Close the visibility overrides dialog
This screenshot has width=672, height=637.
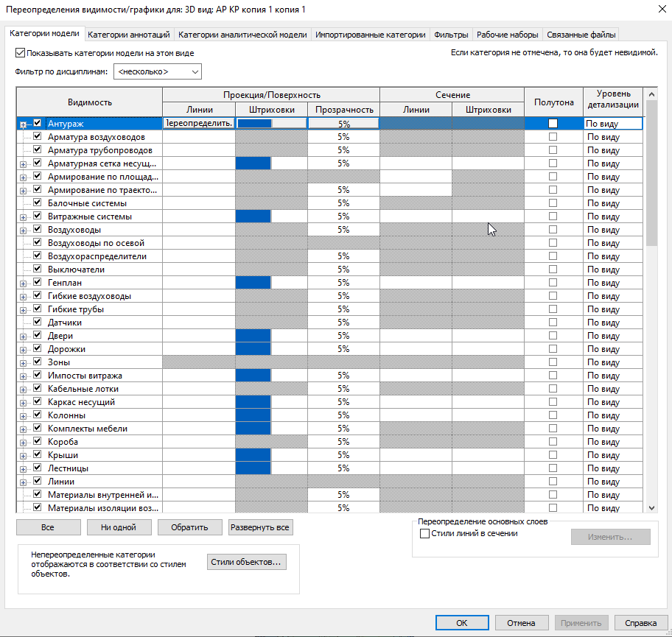662,9
